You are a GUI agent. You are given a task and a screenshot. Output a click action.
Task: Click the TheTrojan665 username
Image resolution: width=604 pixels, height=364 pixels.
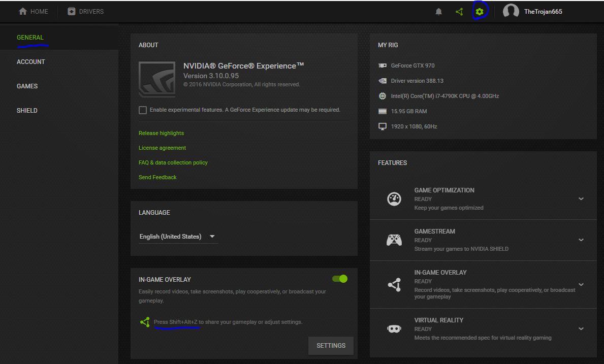543,12
